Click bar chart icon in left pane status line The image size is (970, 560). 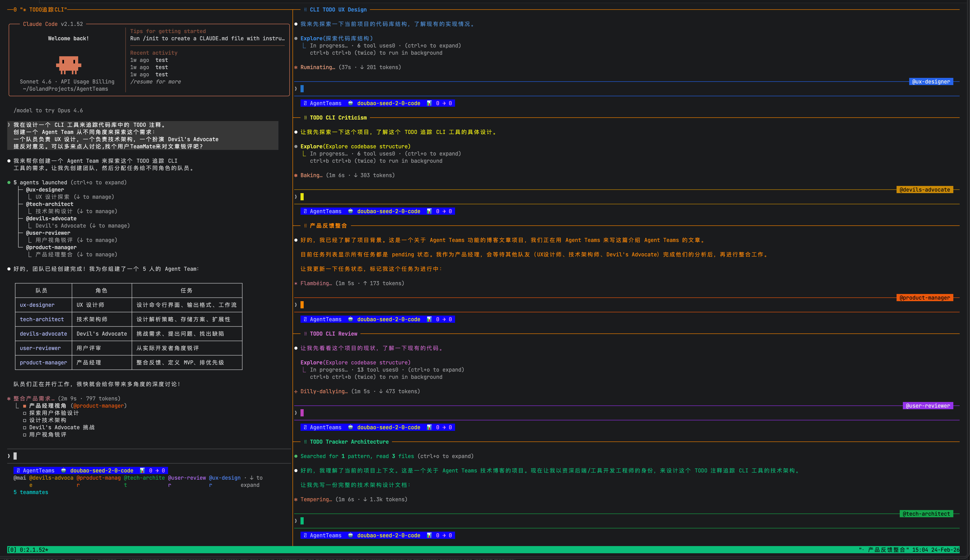(142, 470)
